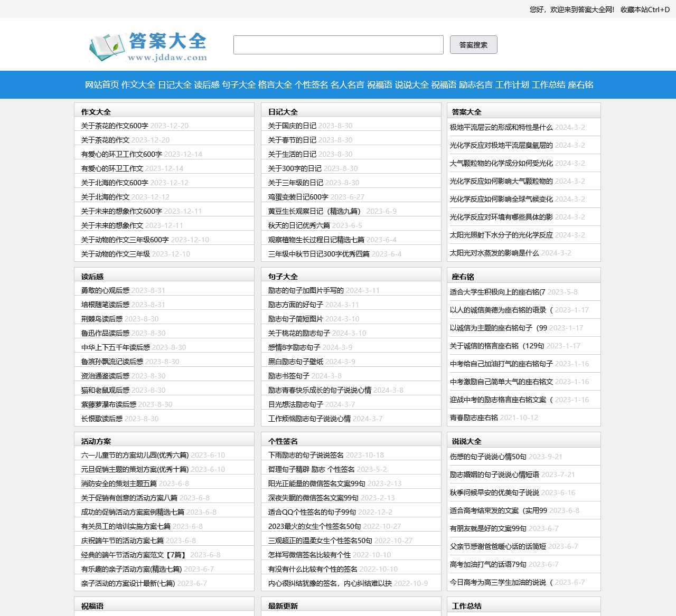Open 座右铭 in navigation bar
The width and height of the screenshot is (676, 616).
coord(581,84)
